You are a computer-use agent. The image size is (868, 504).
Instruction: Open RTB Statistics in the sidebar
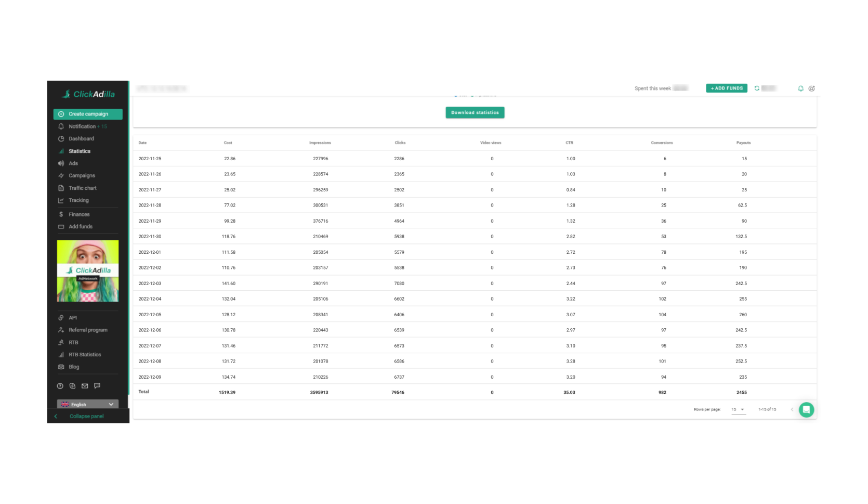[x=85, y=354]
